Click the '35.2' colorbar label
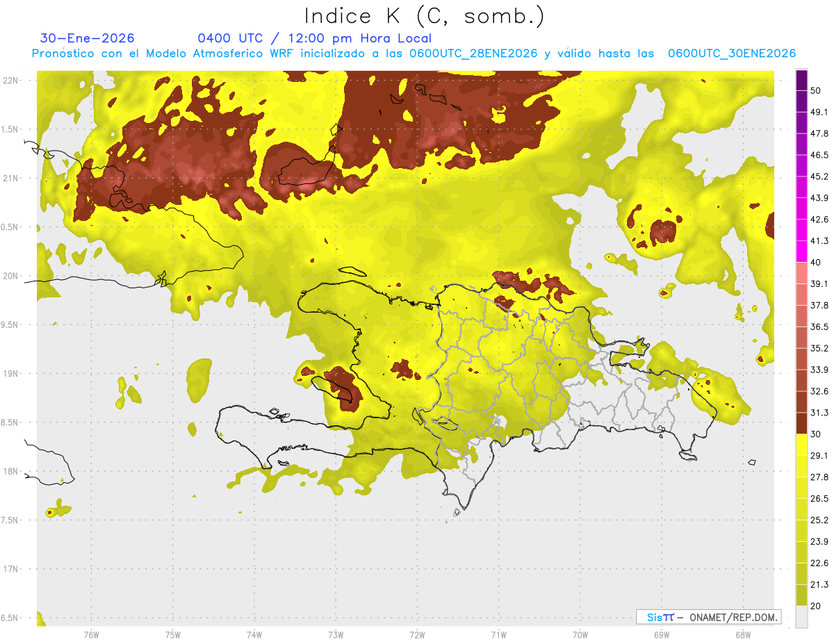The width and height of the screenshot is (834, 644). click(819, 348)
